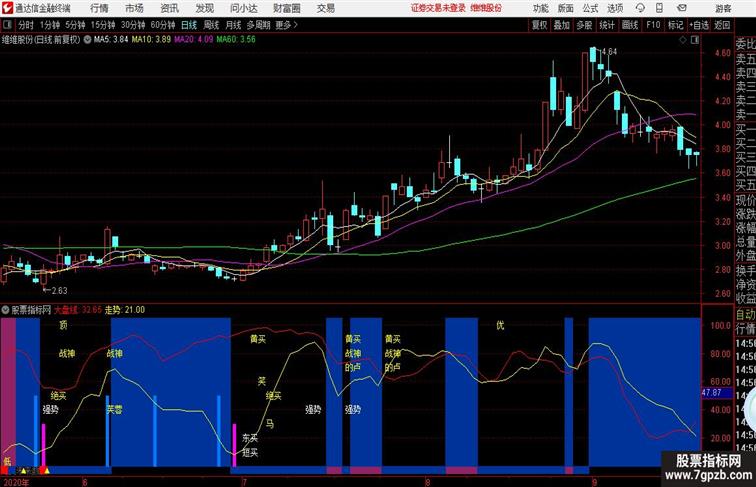
Task: Switch to the 15分钟 period tab
Action: pos(103,25)
